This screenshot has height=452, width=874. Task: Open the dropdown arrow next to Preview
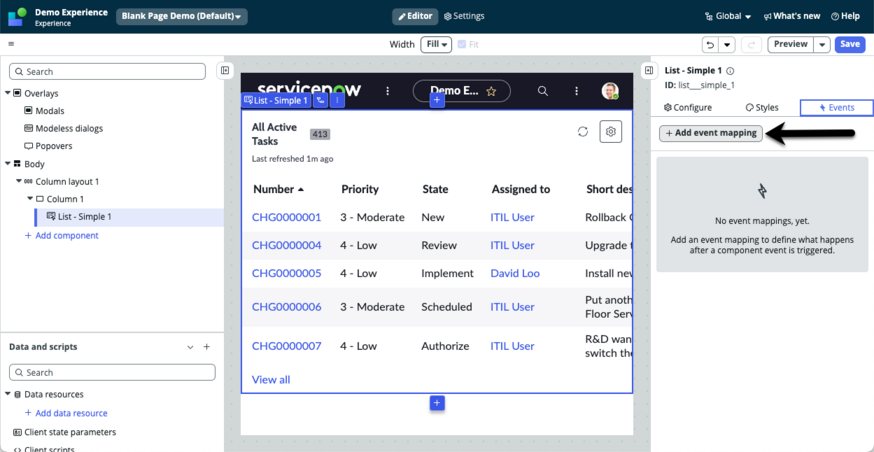pyautogui.click(x=822, y=45)
